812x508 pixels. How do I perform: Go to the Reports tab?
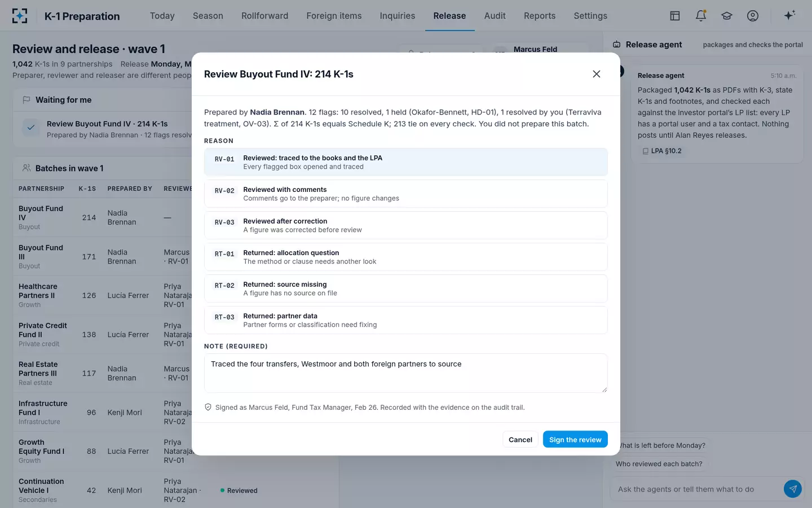540,16
